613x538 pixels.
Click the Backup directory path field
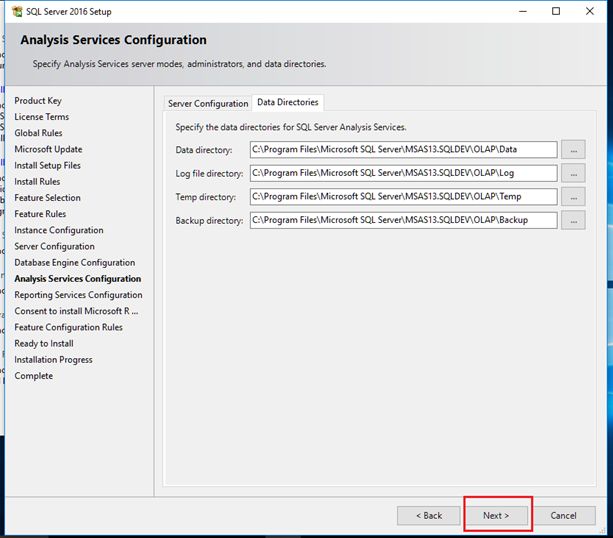pos(403,220)
